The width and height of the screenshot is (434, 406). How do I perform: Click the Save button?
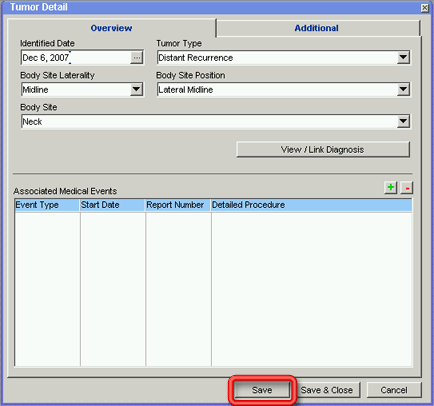pos(262,390)
